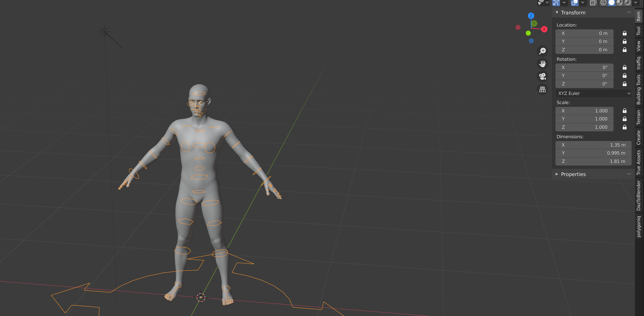Screen dimensions: 644x316
Task: Toggle camera view icon
Action: tap(542, 76)
